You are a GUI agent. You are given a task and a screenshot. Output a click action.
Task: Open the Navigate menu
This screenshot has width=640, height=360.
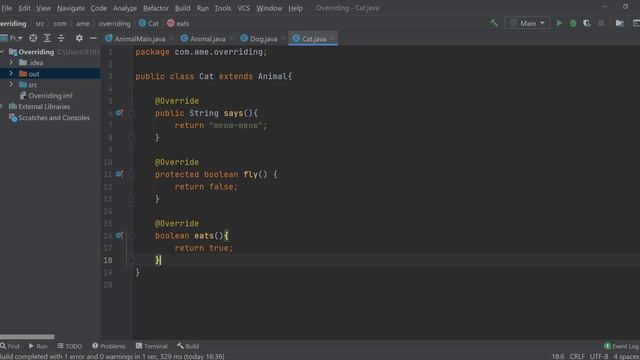[x=71, y=8]
